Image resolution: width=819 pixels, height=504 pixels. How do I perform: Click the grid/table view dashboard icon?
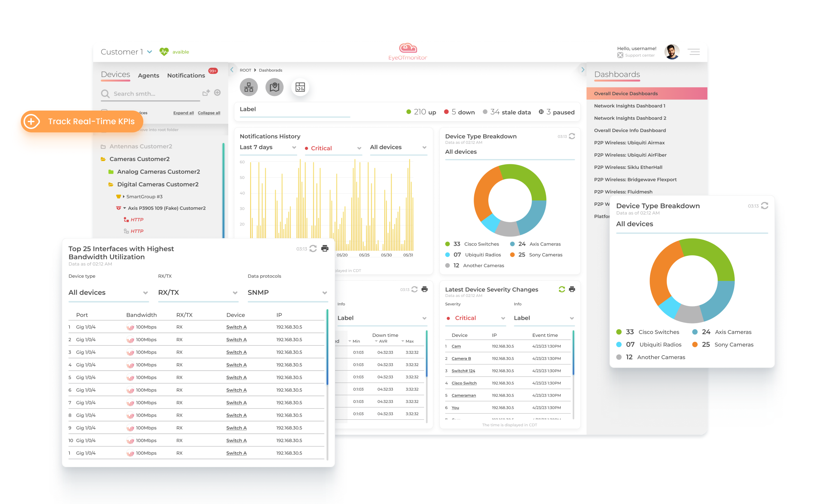(x=301, y=88)
